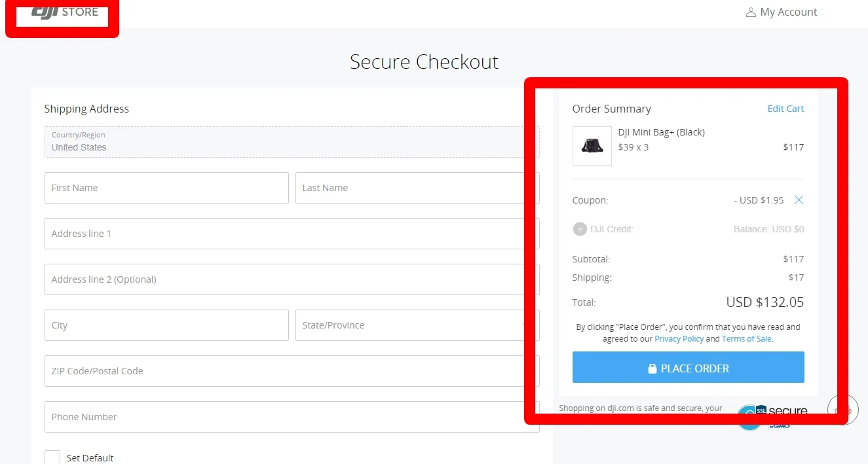Focus the ZIP Code/Postal Code field
Image resolution: width=868 pixels, height=464 pixels.
(x=292, y=371)
